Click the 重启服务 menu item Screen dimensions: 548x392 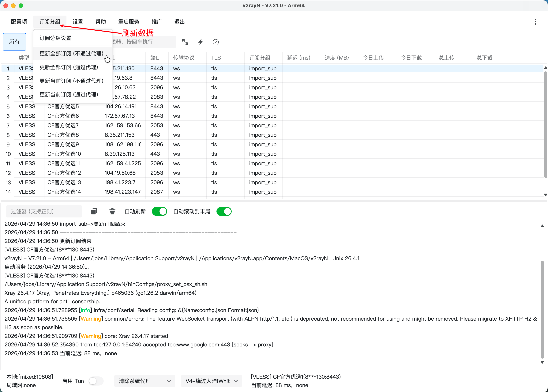[x=129, y=22]
